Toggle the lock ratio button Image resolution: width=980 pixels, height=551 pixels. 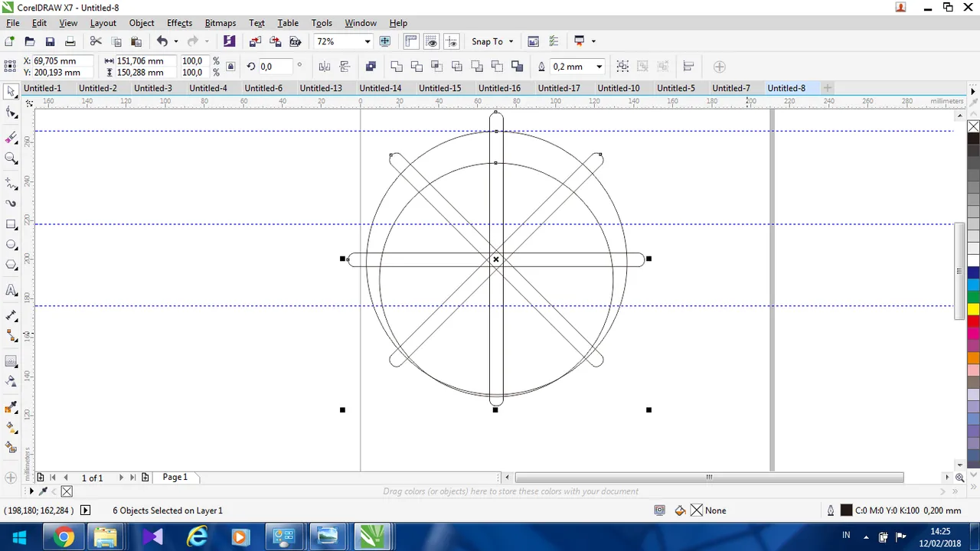tap(231, 67)
